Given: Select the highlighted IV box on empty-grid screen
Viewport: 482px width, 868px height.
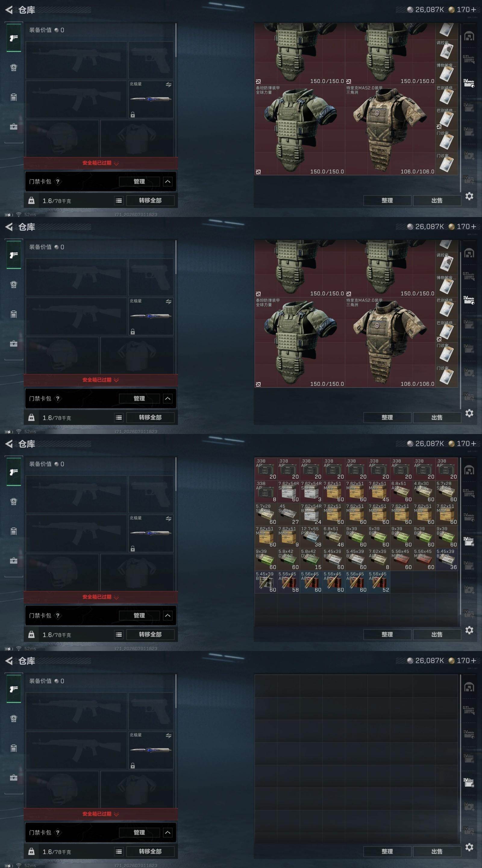Looking at the screenshot, I should [x=469, y=782].
